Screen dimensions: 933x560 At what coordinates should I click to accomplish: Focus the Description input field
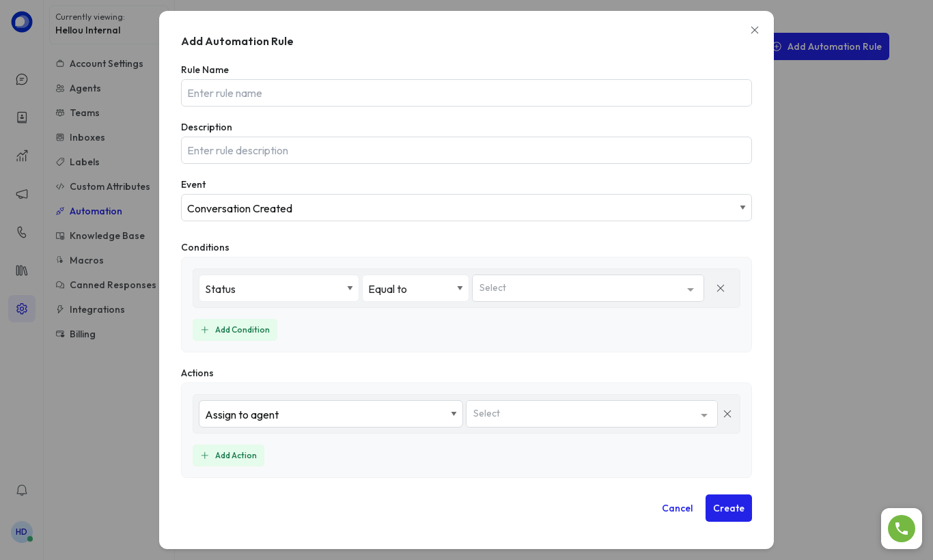[466, 150]
